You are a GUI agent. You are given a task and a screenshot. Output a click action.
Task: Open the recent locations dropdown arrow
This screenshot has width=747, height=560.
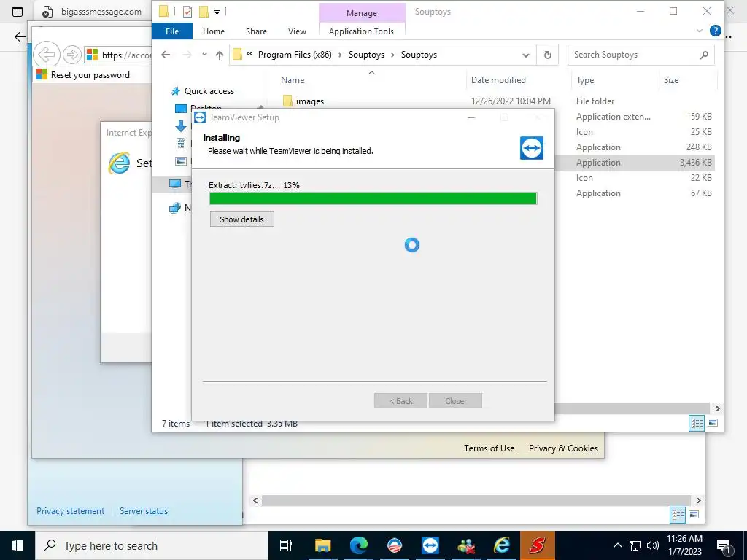204,54
